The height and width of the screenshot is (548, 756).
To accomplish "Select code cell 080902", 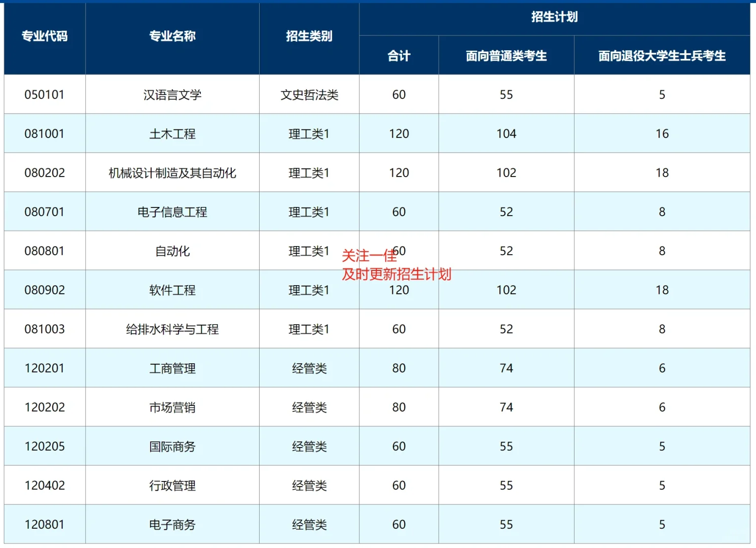I will 45,290.
